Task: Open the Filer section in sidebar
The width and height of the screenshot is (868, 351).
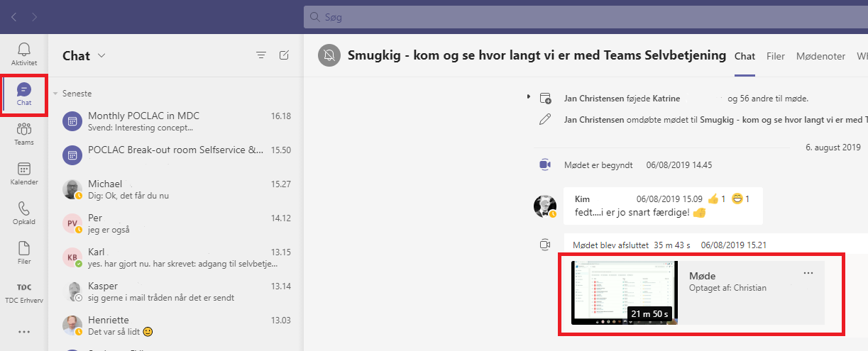Action: click(x=24, y=253)
